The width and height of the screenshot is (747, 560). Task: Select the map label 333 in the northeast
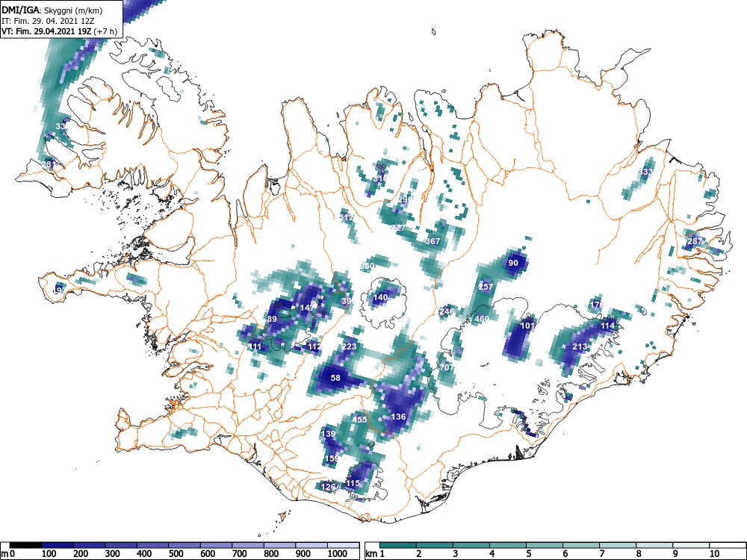(x=645, y=172)
